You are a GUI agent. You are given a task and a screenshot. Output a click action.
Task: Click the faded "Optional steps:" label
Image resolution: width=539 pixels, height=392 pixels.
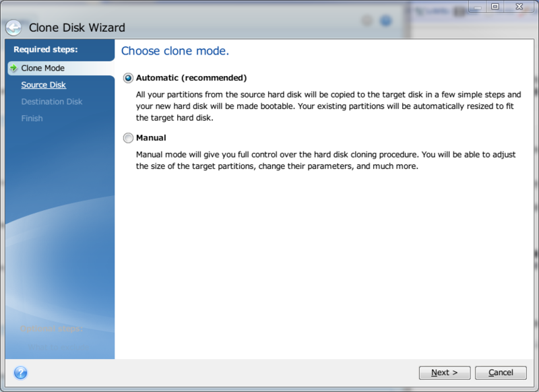click(x=52, y=329)
